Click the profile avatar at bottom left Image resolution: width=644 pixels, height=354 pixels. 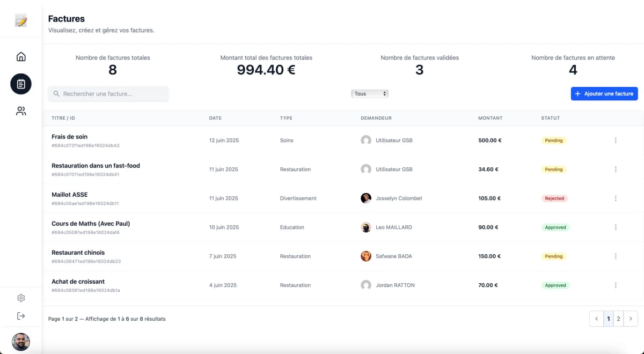[x=21, y=342]
